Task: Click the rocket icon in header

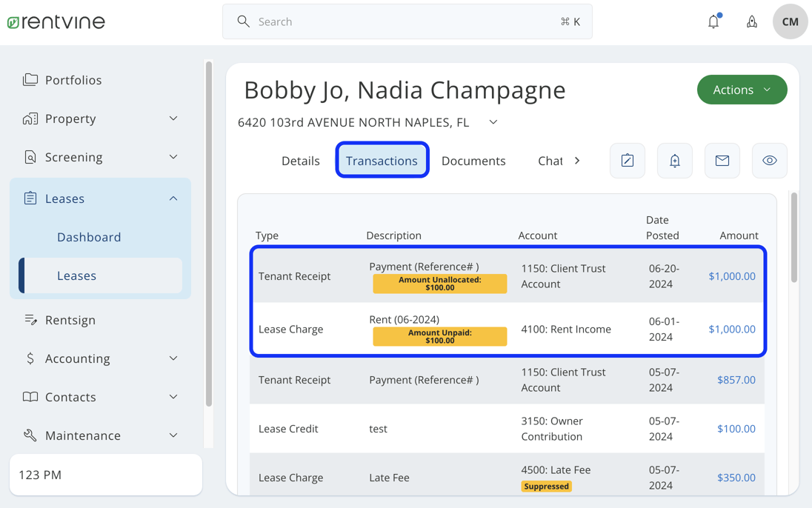Action: [752, 21]
